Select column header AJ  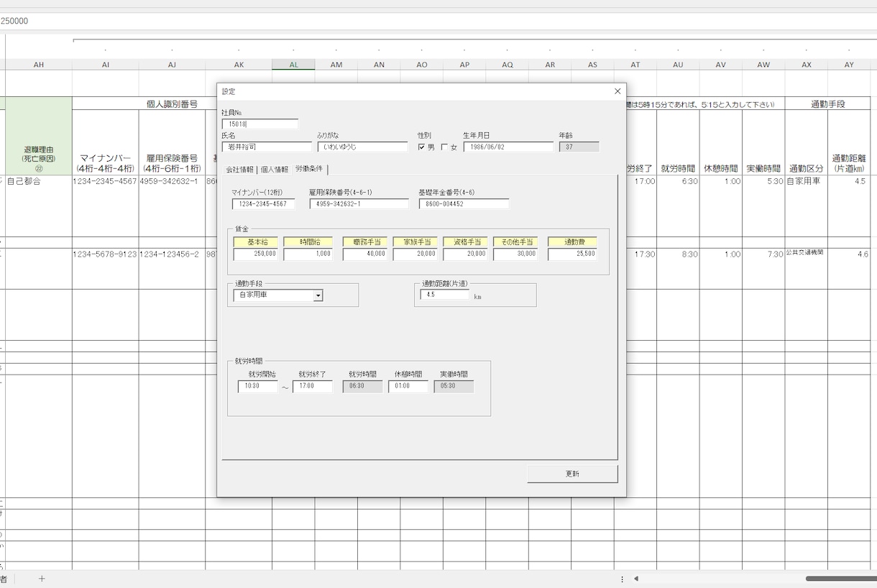pyautogui.click(x=172, y=65)
